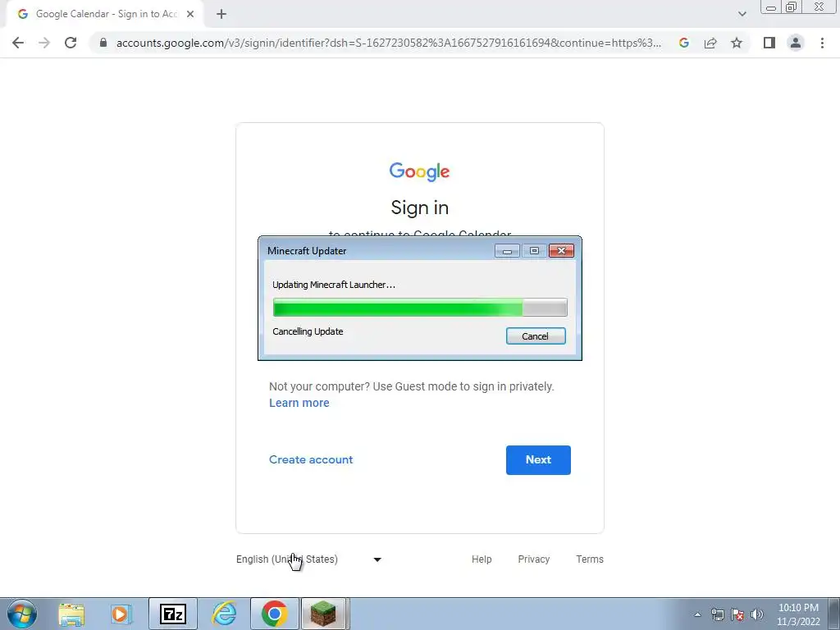Click Create account

pyautogui.click(x=311, y=459)
